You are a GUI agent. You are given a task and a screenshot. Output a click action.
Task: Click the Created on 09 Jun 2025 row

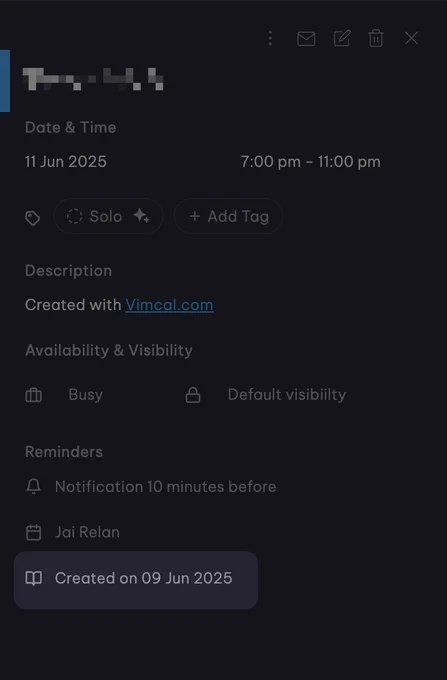tap(136, 580)
